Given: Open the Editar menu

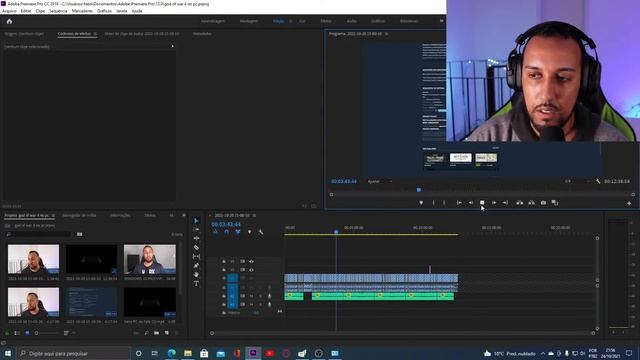Looking at the screenshot, I should click(26, 11).
